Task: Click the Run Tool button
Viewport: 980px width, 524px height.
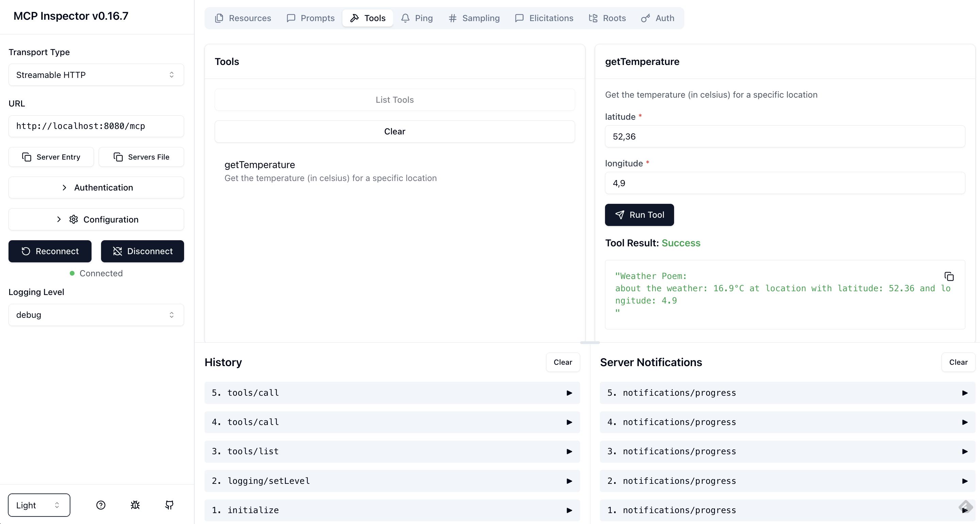Action: coord(639,215)
